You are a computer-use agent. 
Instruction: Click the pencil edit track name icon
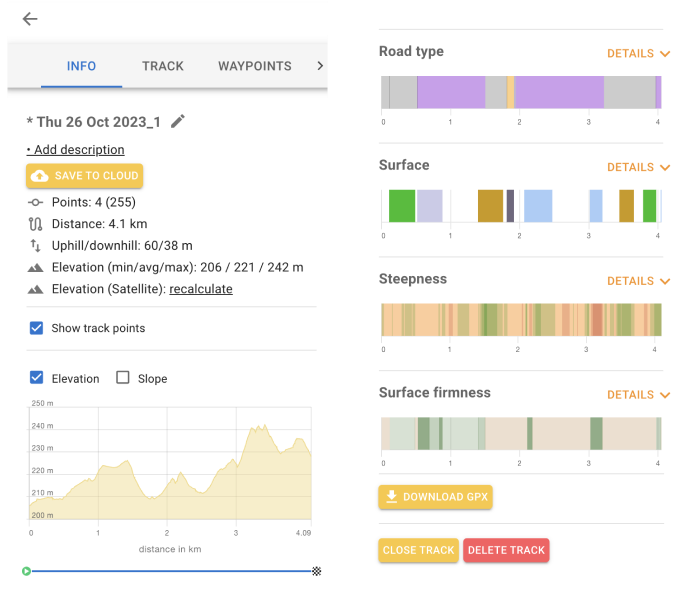(178, 121)
